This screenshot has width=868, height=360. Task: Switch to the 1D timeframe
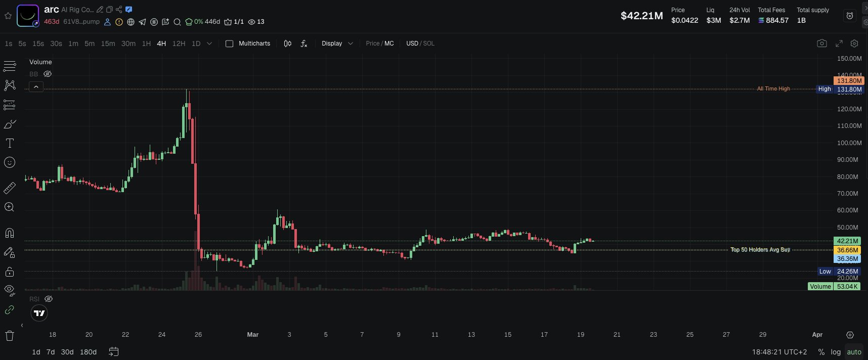196,43
